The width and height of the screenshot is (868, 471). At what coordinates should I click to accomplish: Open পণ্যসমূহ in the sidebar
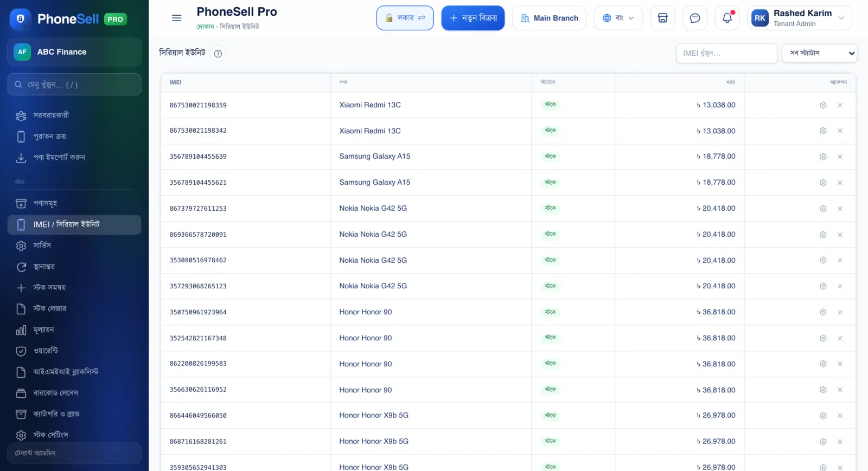coord(74,203)
